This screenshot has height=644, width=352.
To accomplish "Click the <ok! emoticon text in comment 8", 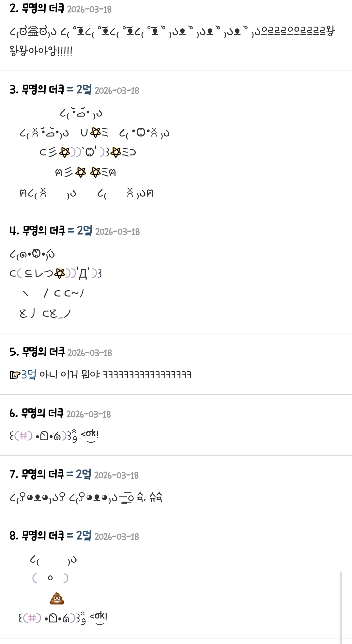I will pyautogui.click(x=98, y=618).
